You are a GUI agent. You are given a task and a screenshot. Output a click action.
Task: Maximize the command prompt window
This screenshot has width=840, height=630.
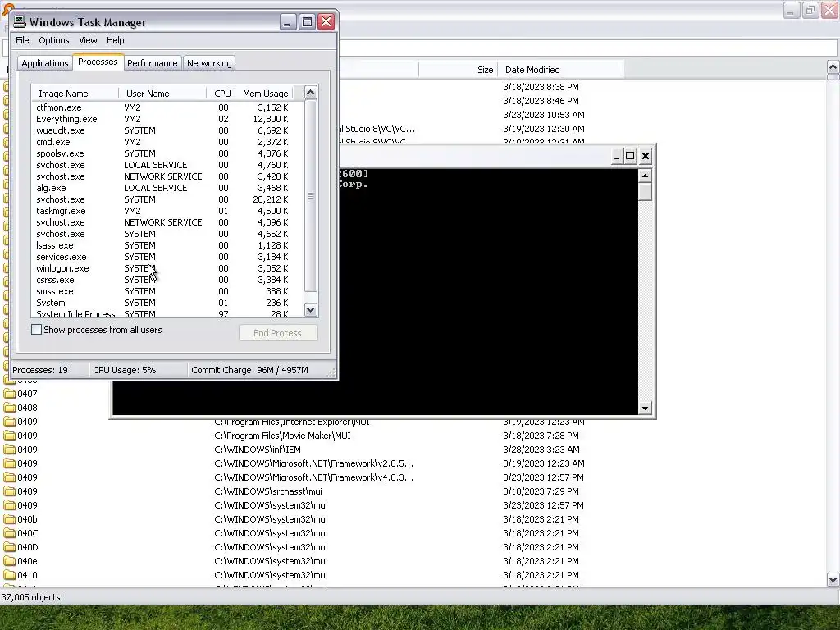tap(631, 156)
